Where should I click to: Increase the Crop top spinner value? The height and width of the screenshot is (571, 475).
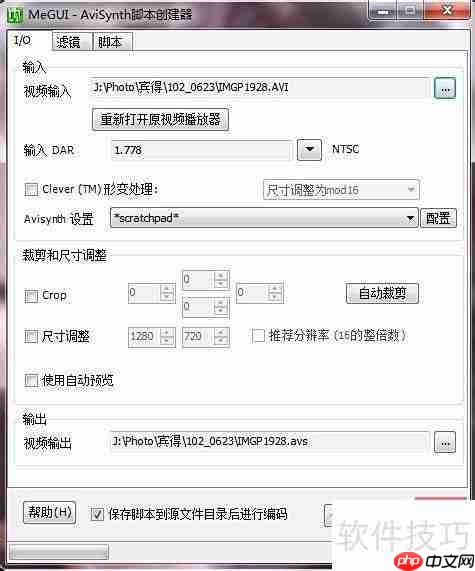[221, 276]
